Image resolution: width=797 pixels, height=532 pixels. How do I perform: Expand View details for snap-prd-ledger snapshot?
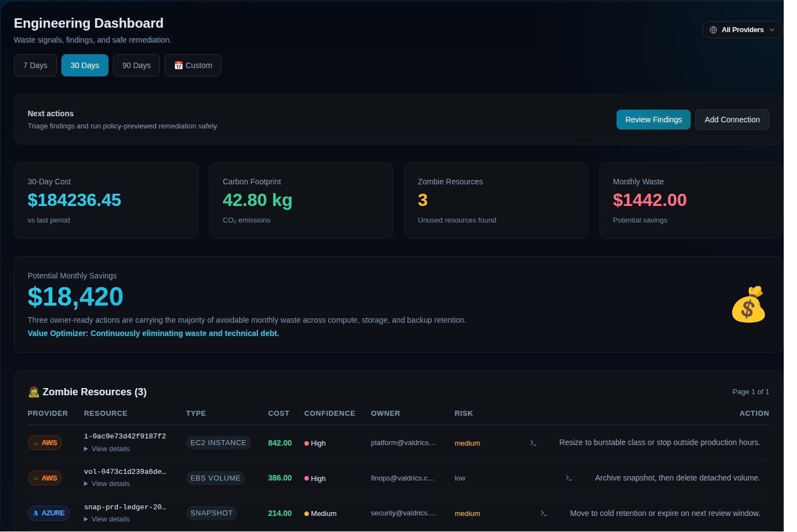(x=107, y=519)
